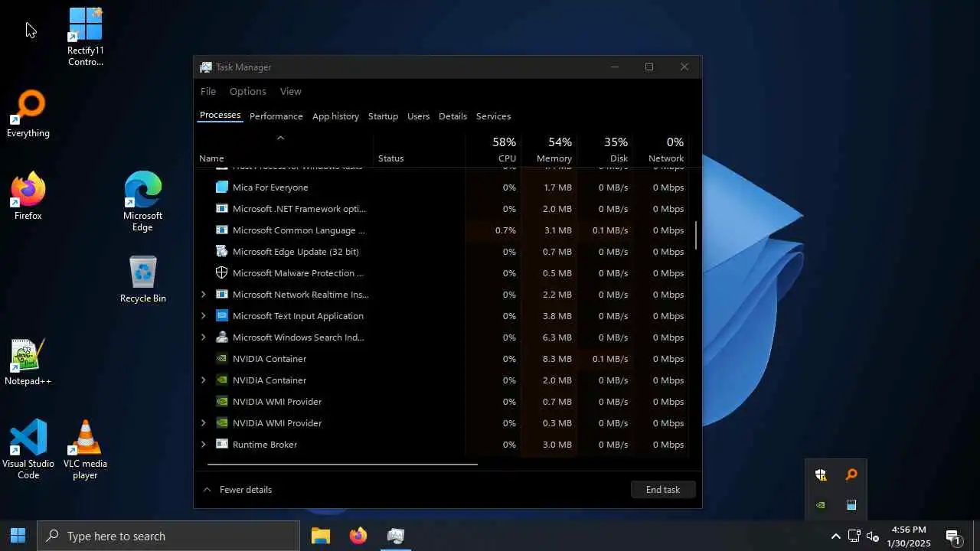
Task: Open the Visual Studio Code desktop shortcut
Action: 28,449
